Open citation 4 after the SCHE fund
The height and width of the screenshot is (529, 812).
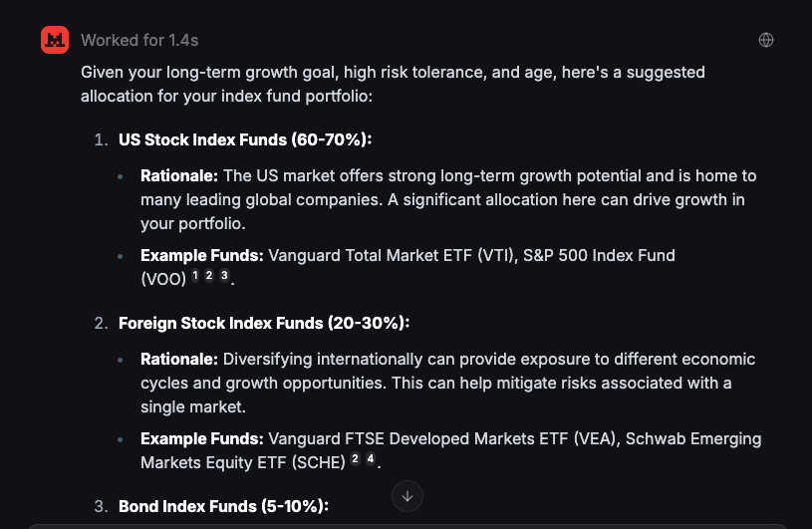point(370,459)
